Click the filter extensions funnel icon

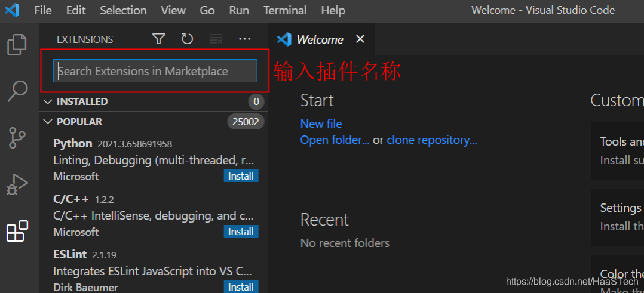pyautogui.click(x=158, y=39)
